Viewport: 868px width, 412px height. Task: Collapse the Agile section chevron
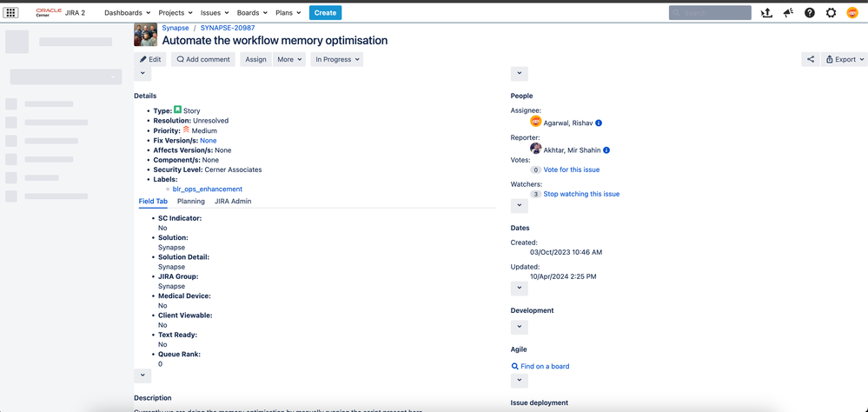click(520, 328)
